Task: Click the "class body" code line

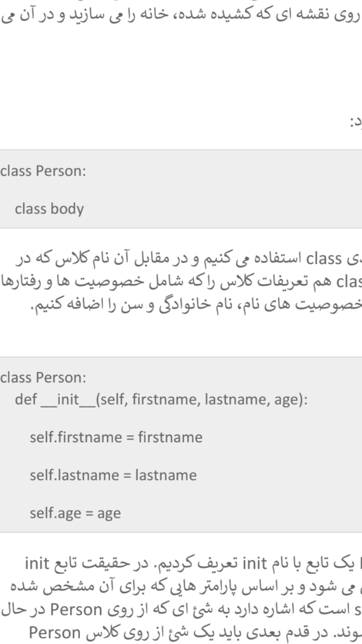Action: click(x=49, y=209)
